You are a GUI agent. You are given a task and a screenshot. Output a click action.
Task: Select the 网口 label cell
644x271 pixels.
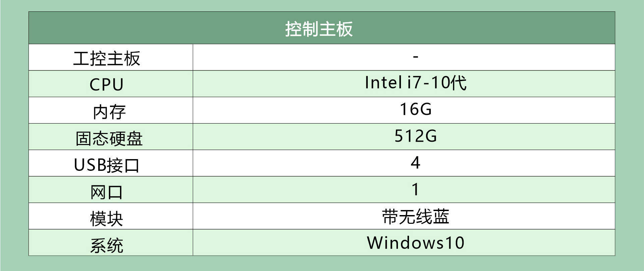point(107,192)
